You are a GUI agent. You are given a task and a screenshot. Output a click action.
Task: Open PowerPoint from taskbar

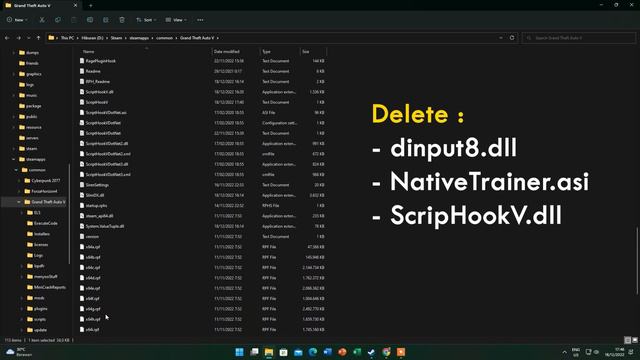(x=342, y=352)
